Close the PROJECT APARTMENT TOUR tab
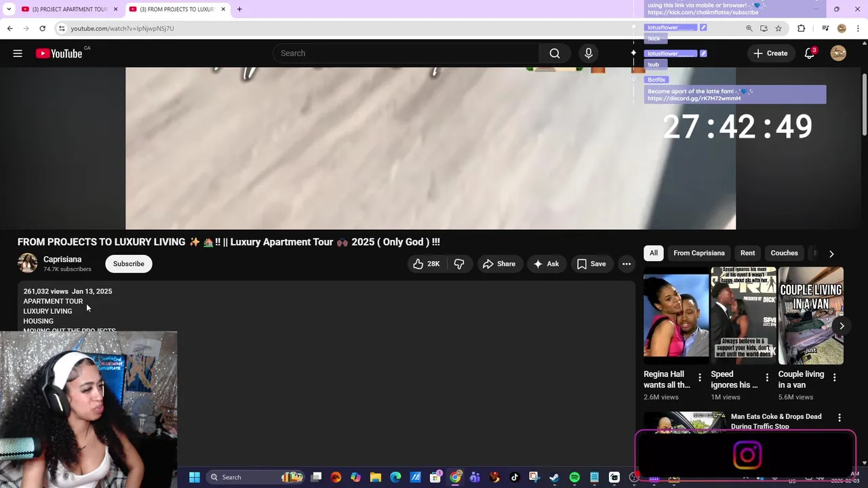The image size is (868, 488). (x=115, y=9)
